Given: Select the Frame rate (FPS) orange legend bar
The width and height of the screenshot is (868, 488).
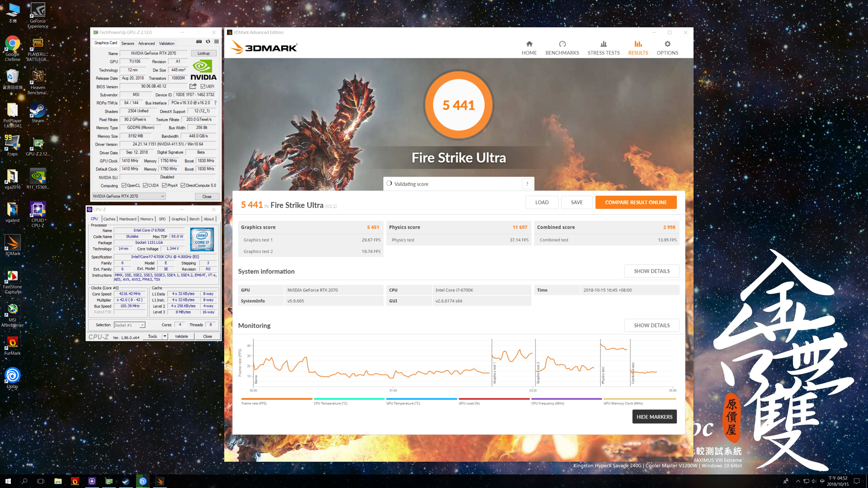Looking at the screenshot, I should [x=277, y=399].
